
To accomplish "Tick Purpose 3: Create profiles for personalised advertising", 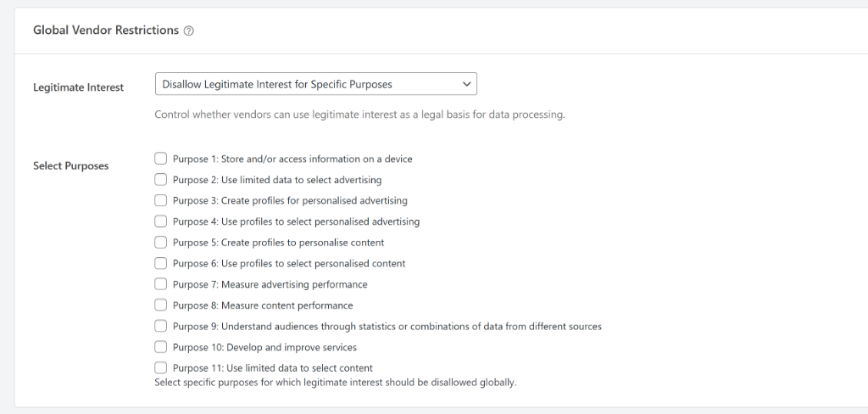I will 161,200.
